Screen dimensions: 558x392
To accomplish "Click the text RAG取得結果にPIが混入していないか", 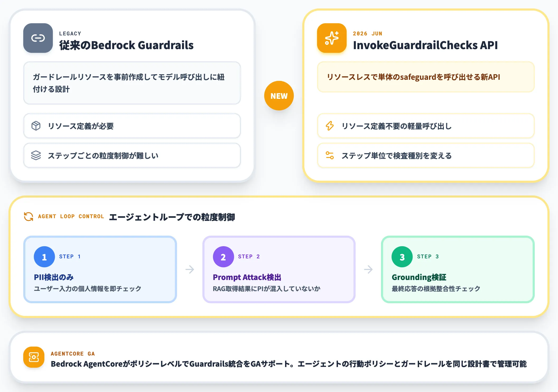I will 267,288.
